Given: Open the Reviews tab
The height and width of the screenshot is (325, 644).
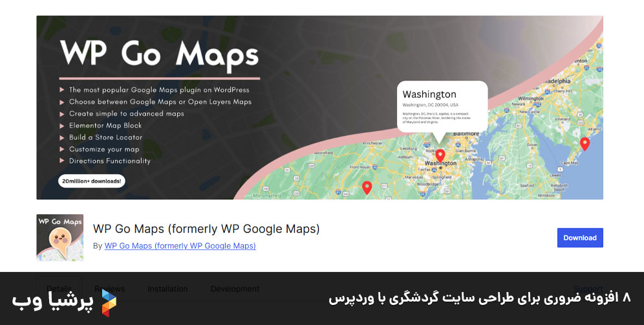Looking at the screenshot, I should coord(109,289).
